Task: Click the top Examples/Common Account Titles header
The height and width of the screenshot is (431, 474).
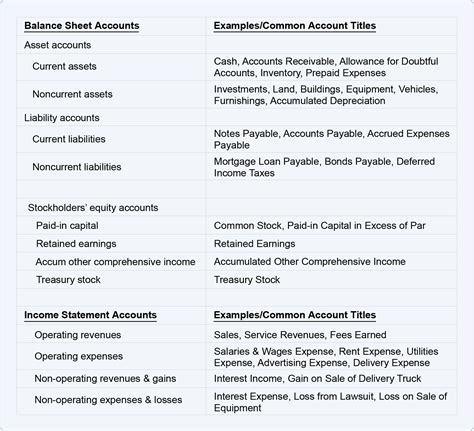Action: tap(295, 26)
